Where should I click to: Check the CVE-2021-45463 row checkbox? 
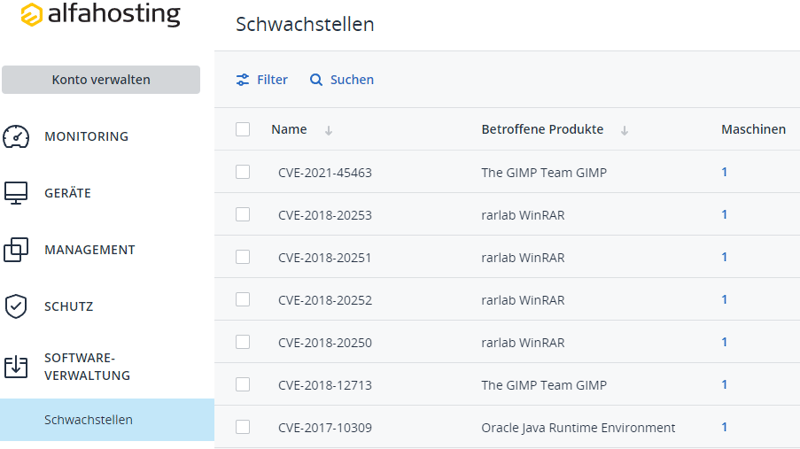pyautogui.click(x=243, y=172)
